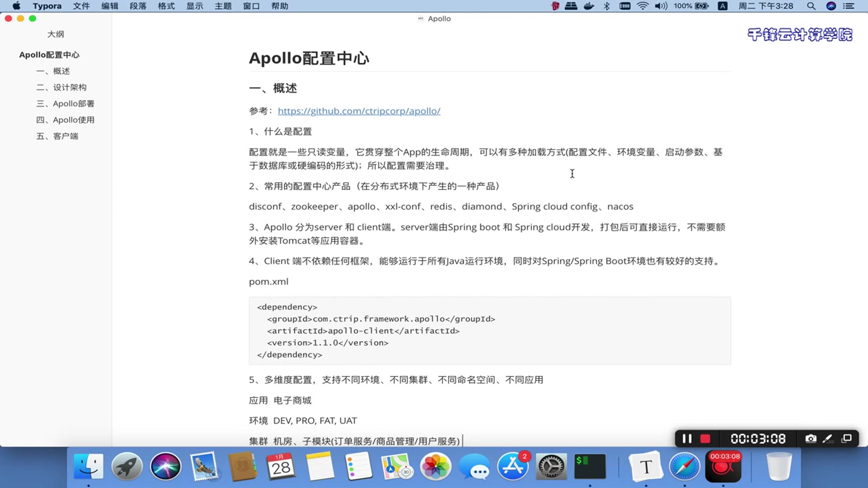
Task: Open Contacts book in the Dock
Action: [x=243, y=466]
